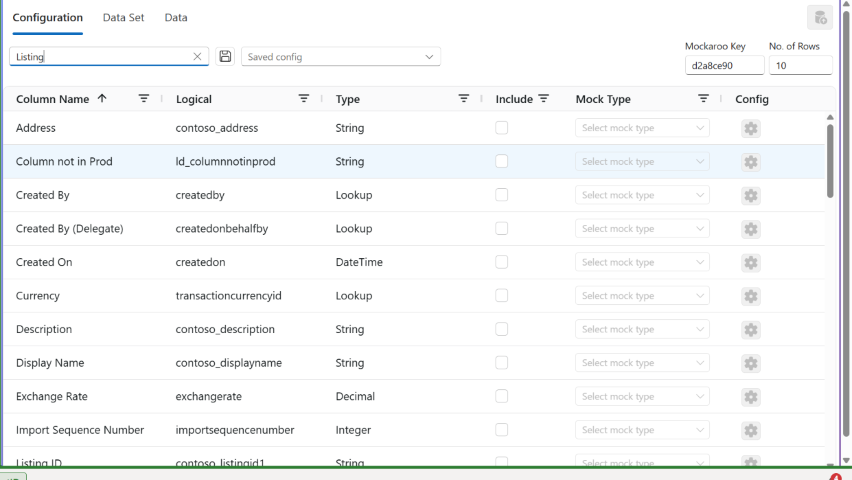Click the save configuration disk icon
This screenshot has height=480, width=852.
[x=225, y=57]
